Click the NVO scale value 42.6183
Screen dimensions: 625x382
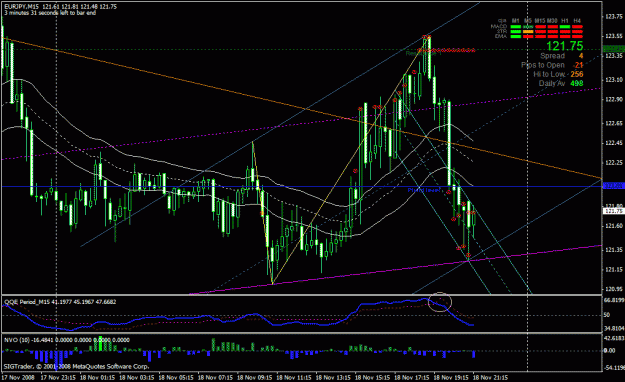point(614,338)
